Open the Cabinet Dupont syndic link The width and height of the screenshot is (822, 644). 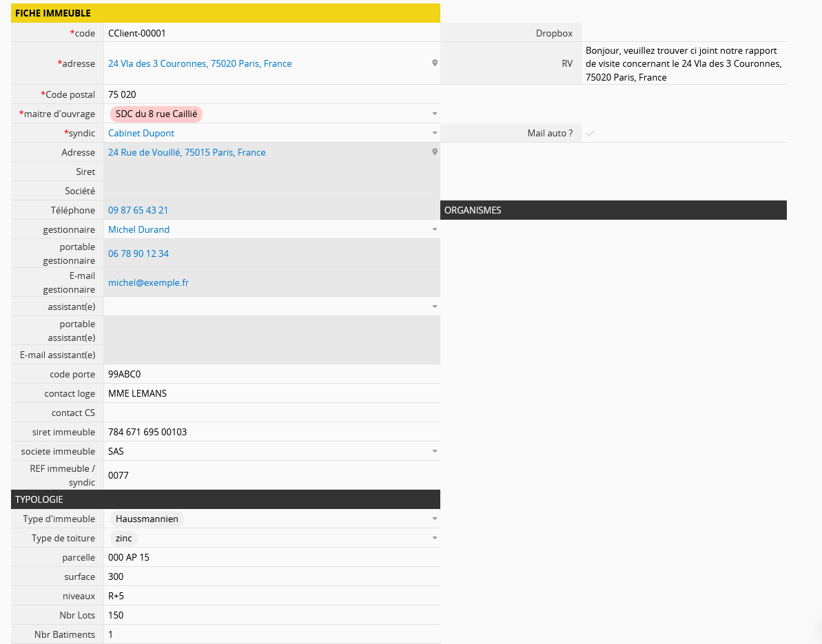pos(141,133)
